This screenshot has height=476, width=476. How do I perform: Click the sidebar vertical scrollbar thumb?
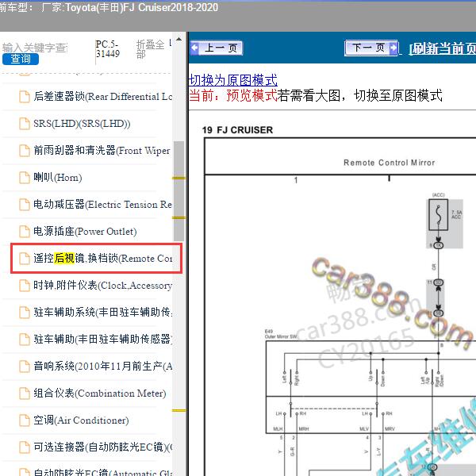[178, 191]
